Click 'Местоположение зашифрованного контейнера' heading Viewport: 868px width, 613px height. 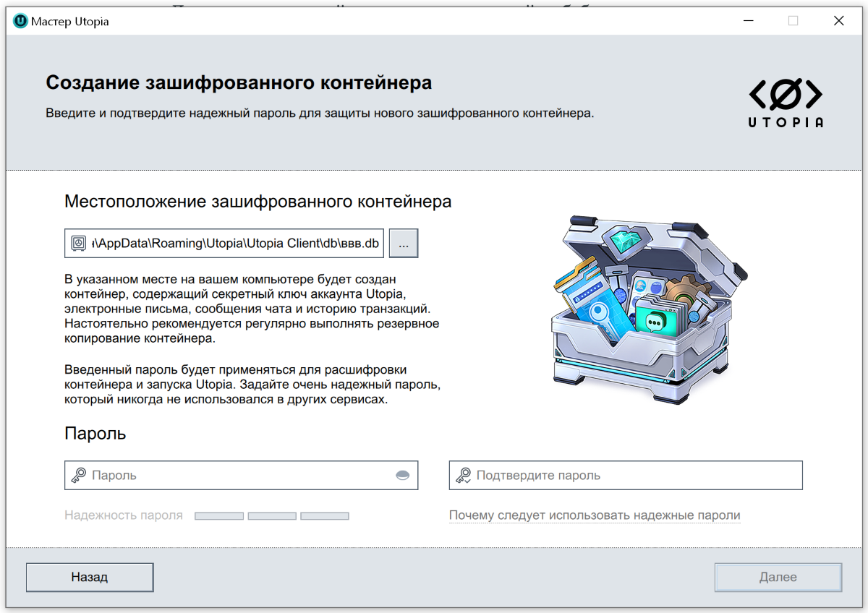coord(258,201)
